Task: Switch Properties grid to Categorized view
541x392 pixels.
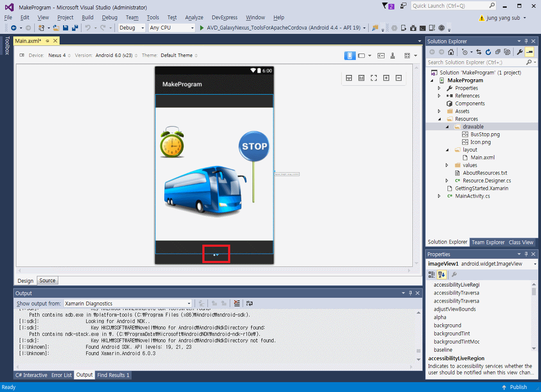Action: click(432, 274)
